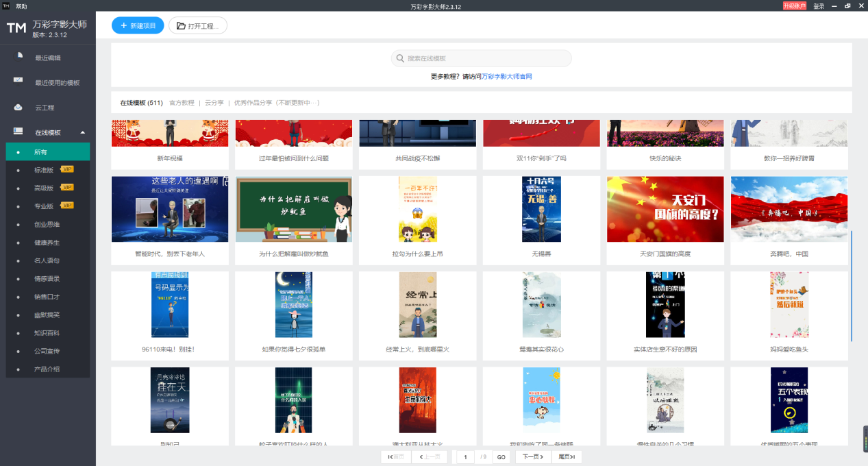The width and height of the screenshot is (868, 466).
Task: Open the 万彩字影大师官网 link
Action: click(x=507, y=77)
